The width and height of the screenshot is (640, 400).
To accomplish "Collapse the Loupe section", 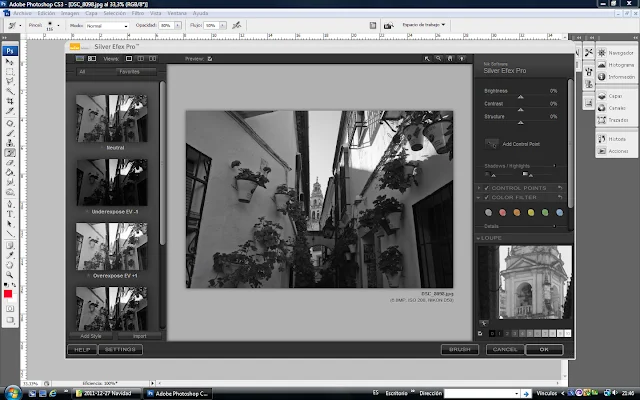I will [x=478, y=238].
